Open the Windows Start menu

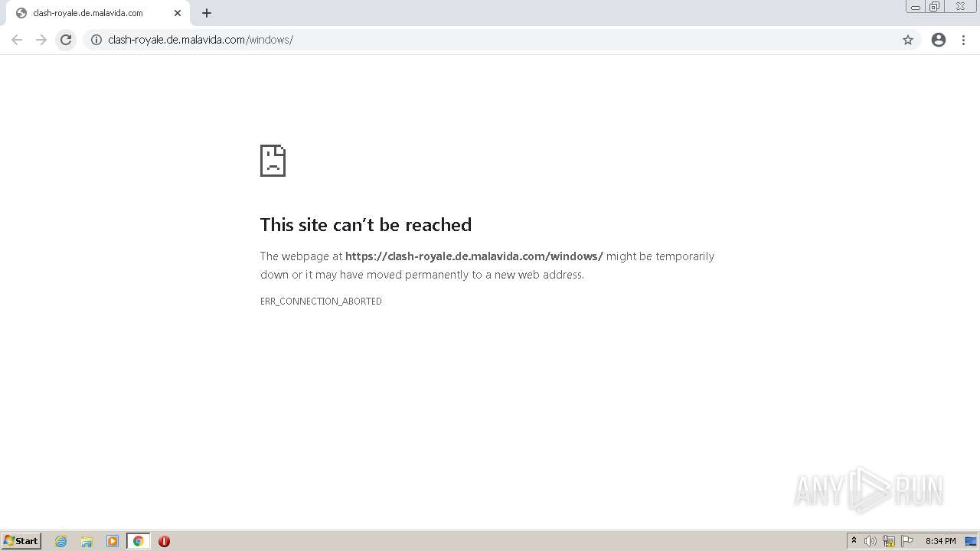click(21, 541)
